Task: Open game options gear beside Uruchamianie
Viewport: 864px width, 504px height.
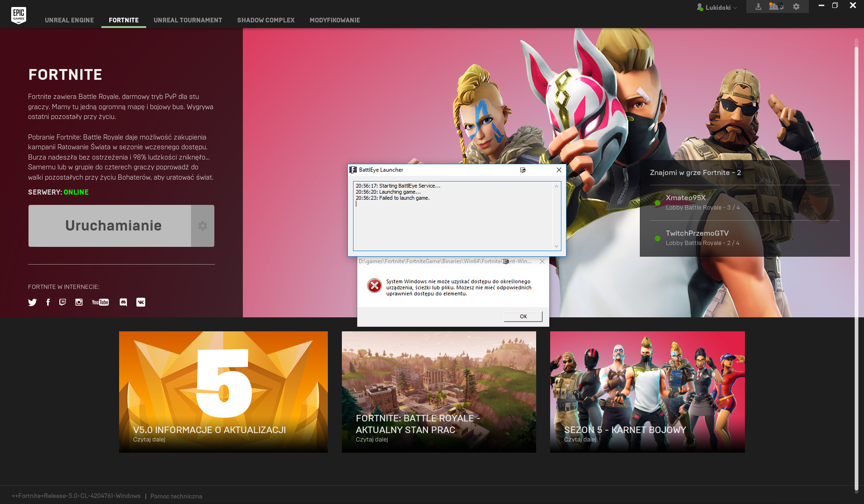Action: [x=203, y=226]
